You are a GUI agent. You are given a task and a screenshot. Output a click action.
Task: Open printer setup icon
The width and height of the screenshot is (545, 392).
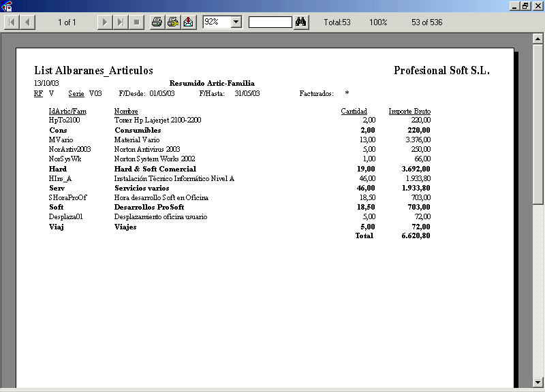click(172, 22)
